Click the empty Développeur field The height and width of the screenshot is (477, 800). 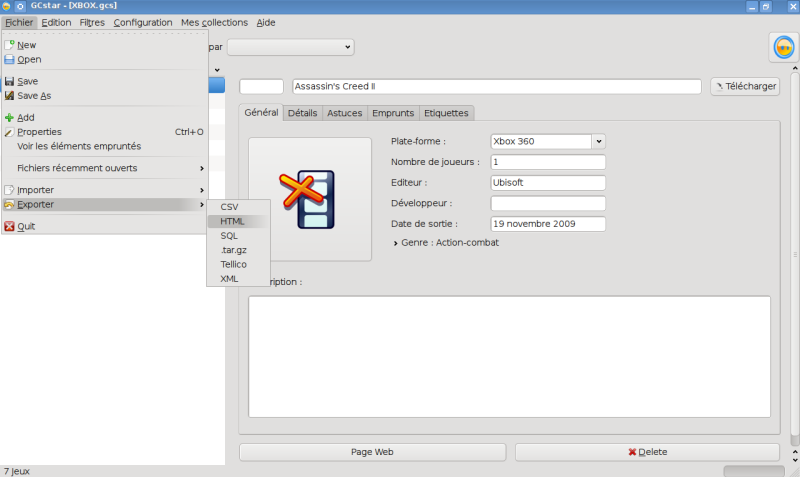click(x=548, y=203)
